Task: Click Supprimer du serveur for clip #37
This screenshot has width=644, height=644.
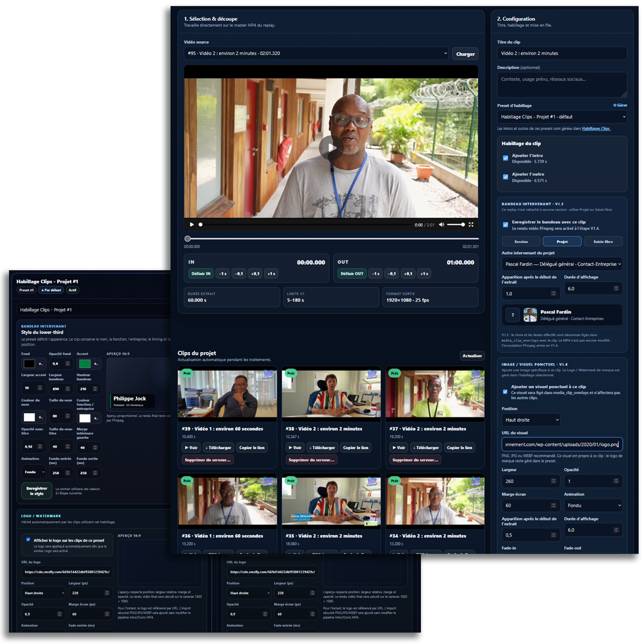Action: pos(415,460)
